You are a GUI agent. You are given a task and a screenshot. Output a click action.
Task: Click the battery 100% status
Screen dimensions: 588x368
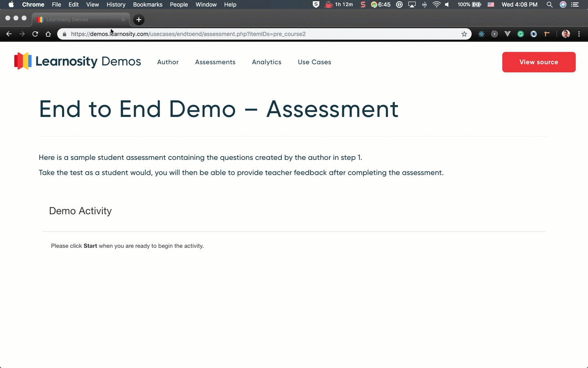click(470, 4)
